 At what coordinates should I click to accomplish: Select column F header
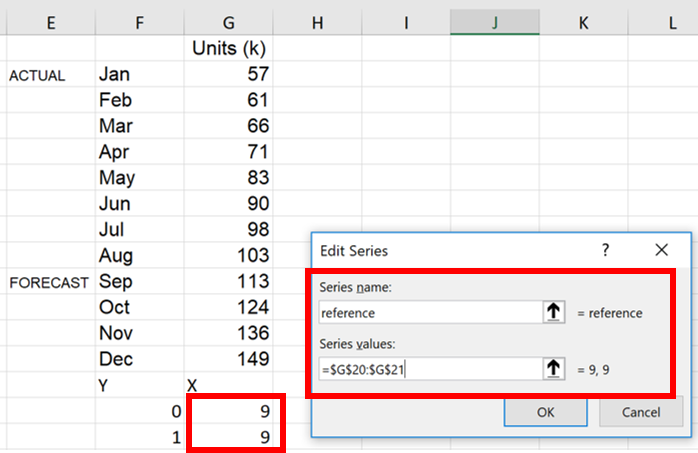[139, 22]
